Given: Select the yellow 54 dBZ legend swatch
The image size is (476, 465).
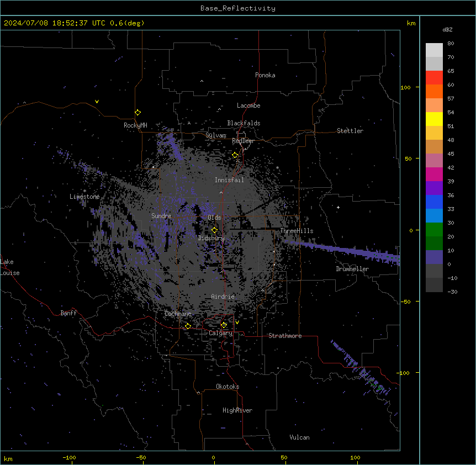Looking at the screenshot, I should [x=434, y=119].
